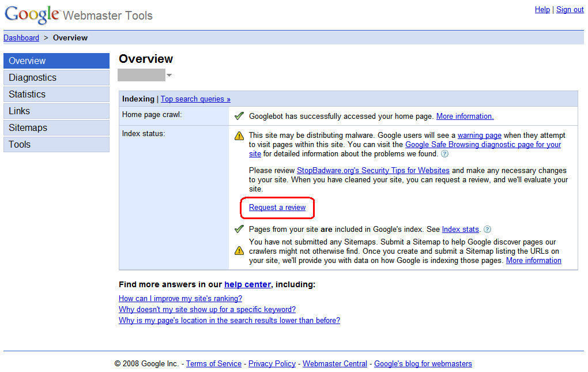Click Request a review link
This screenshot has height=372, width=588.
[x=277, y=208]
